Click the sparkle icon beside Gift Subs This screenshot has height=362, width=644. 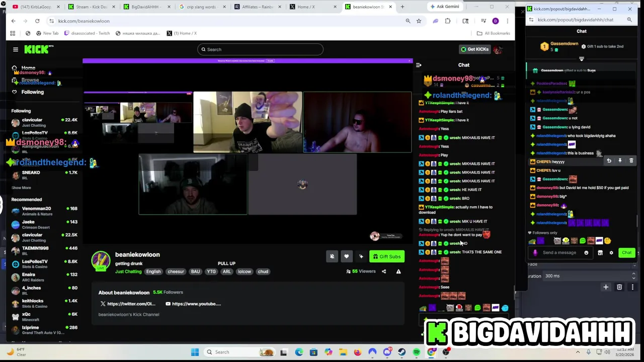coord(361,256)
